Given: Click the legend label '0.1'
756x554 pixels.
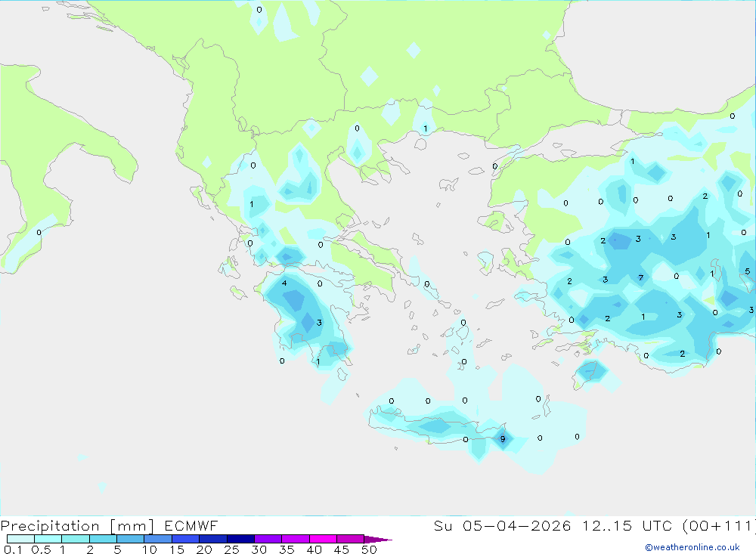Looking at the screenshot, I should (x=13, y=549).
